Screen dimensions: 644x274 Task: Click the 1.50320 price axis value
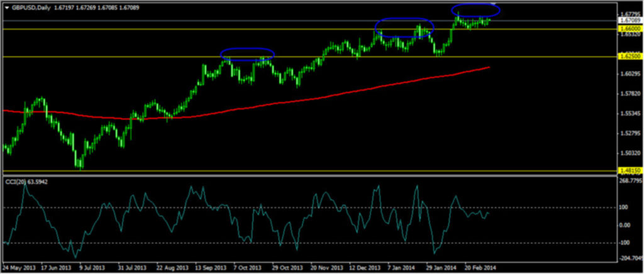[x=630, y=153]
